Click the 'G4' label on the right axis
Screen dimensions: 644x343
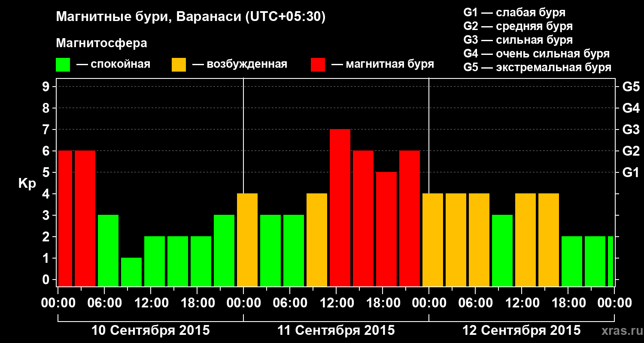click(x=631, y=108)
